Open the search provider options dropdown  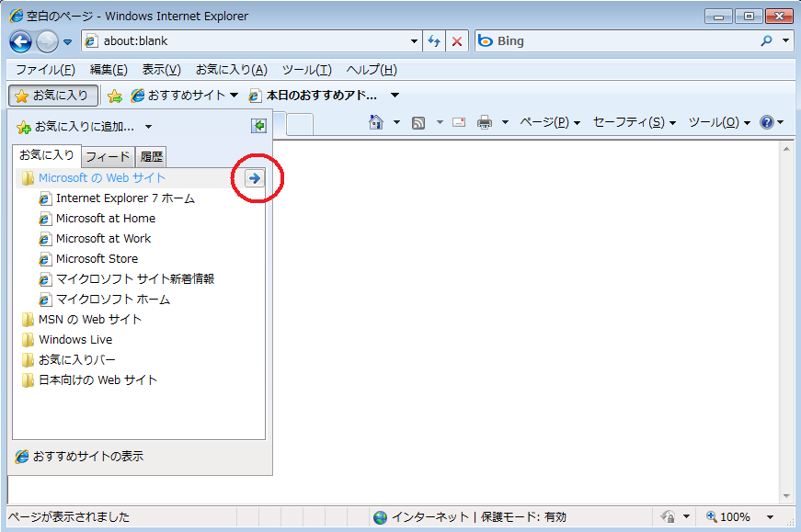(x=785, y=40)
